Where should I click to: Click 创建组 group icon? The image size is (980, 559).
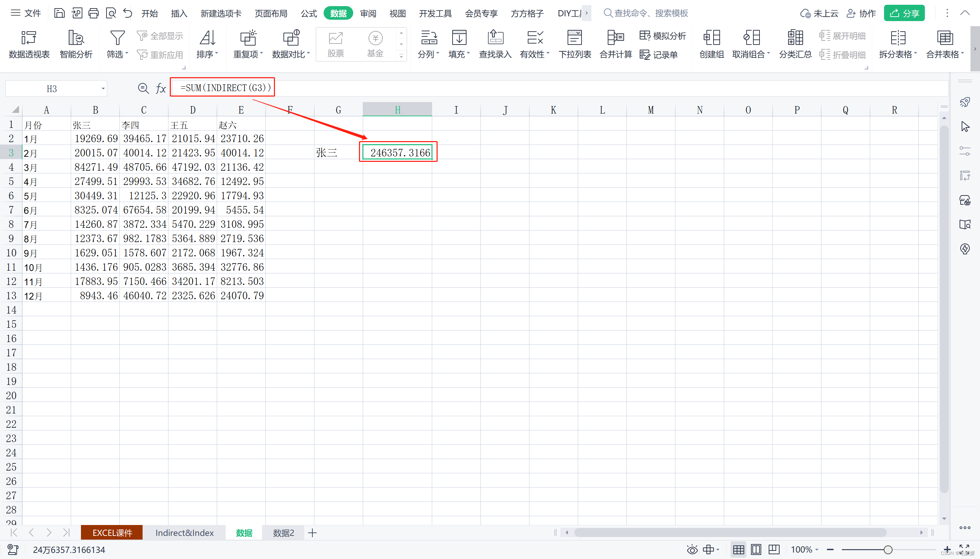tap(712, 38)
